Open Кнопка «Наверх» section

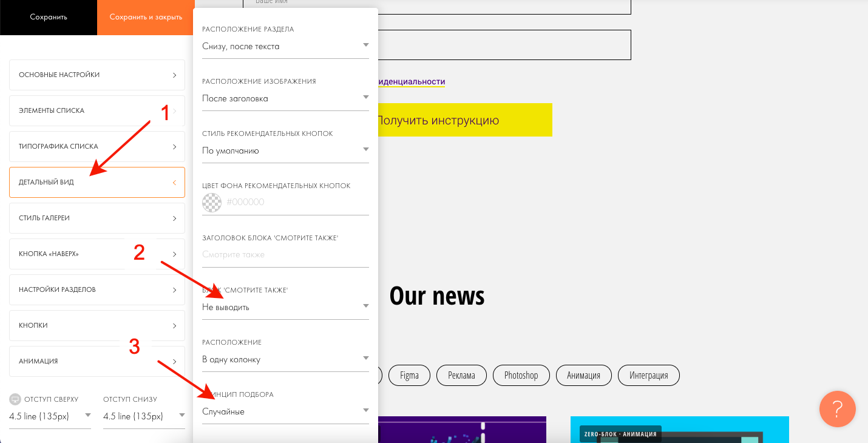(x=97, y=254)
